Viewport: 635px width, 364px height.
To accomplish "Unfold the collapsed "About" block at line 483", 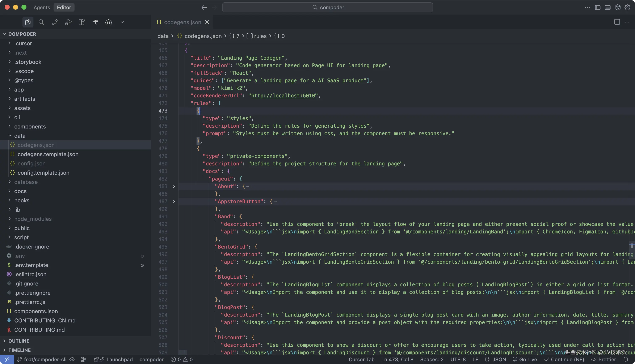I will [x=174, y=186].
